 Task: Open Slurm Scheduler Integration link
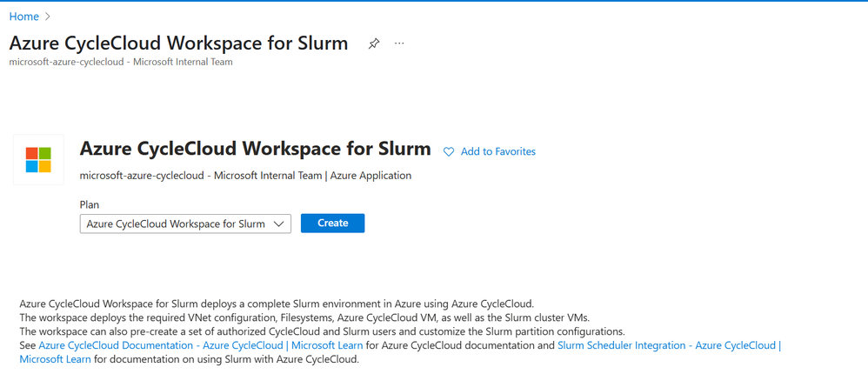coord(400,352)
